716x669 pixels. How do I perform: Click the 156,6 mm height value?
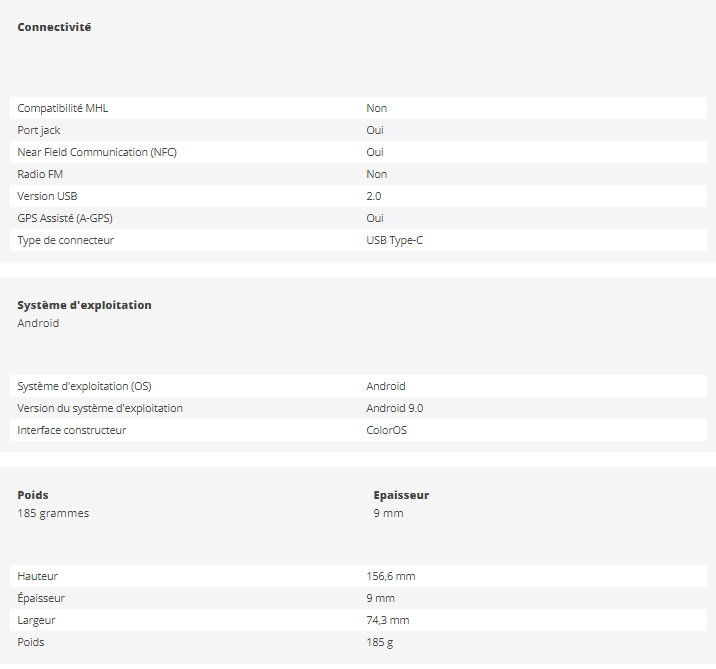[x=390, y=576]
